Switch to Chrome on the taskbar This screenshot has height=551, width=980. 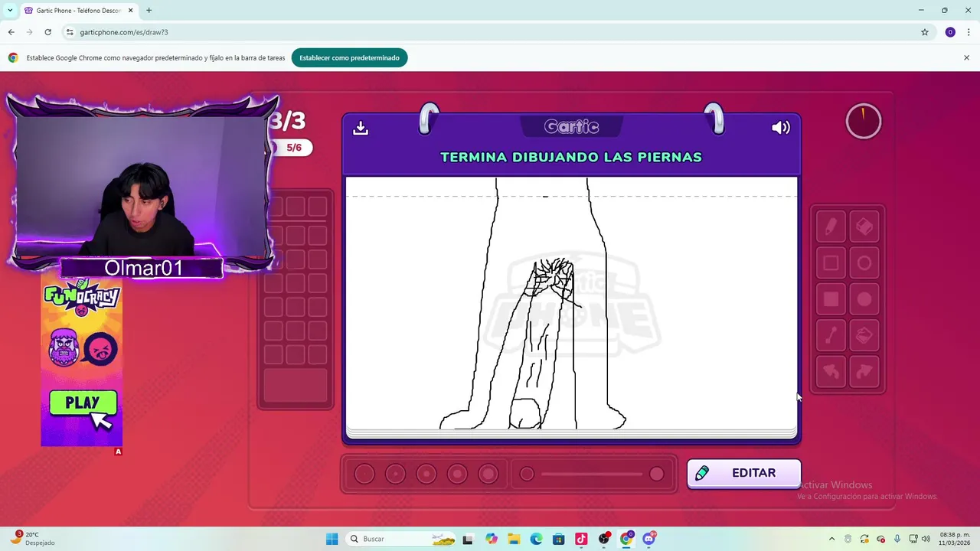coord(626,539)
